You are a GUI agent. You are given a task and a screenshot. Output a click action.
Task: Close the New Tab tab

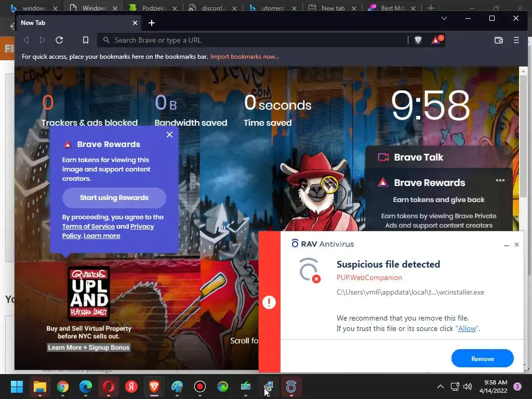coord(135,23)
